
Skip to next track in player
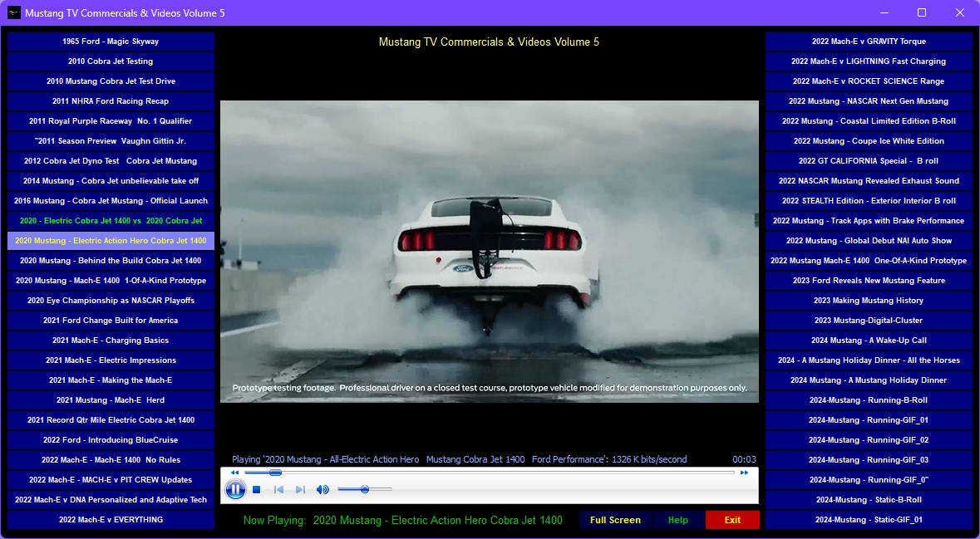[300, 490]
